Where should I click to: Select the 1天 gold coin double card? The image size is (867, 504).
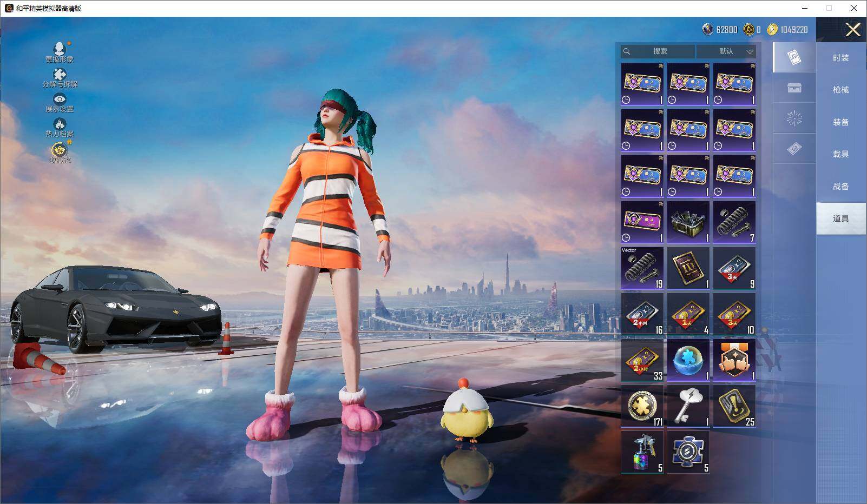pyautogui.click(x=688, y=314)
